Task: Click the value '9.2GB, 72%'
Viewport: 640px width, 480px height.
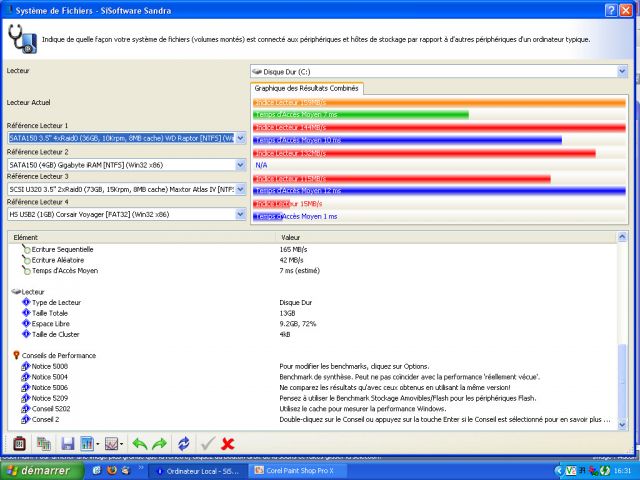Action: (x=298, y=324)
